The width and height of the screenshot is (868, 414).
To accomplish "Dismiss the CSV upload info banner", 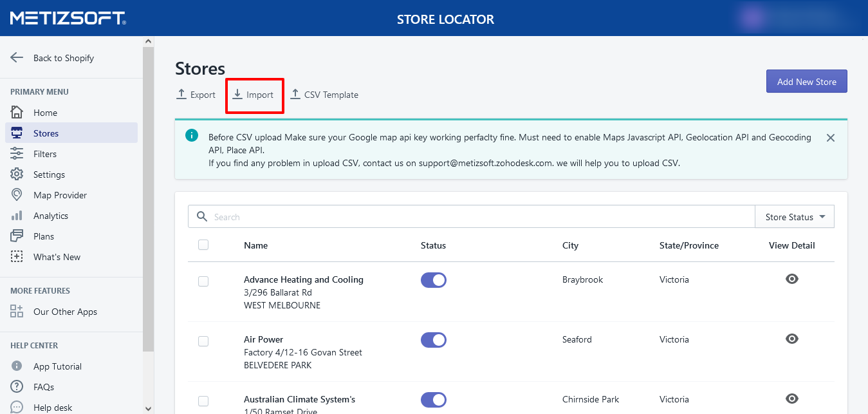I will click(x=831, y=138).
